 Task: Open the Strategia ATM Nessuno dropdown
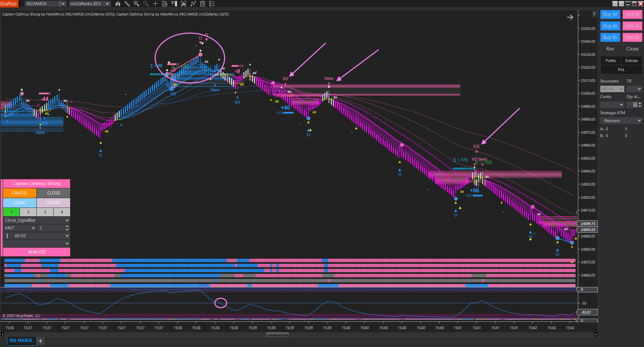point(621,121)
